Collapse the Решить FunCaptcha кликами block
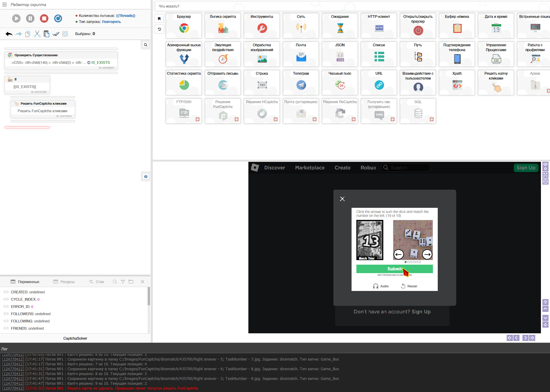 [x=16, y=103]
